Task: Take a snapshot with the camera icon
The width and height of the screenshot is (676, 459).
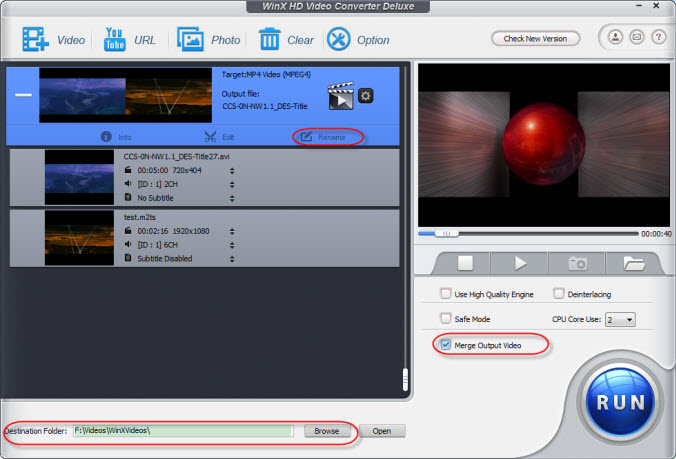Action: click(578, 263)
